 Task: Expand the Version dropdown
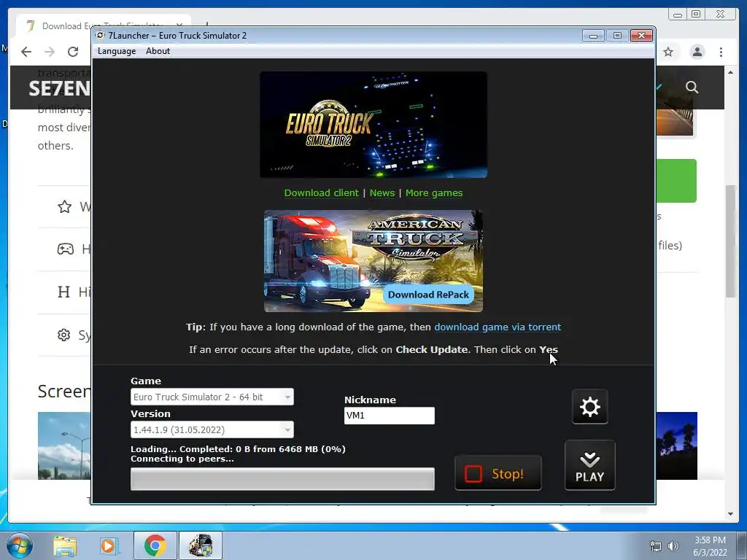coord(212,429)
